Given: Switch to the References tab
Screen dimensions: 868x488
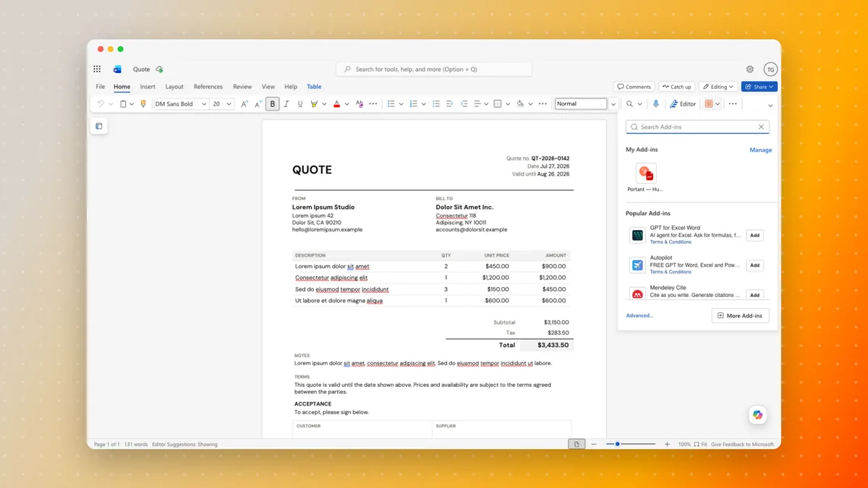Looking at the screenshot, I should pyautogui.click(x=208, y=87).
